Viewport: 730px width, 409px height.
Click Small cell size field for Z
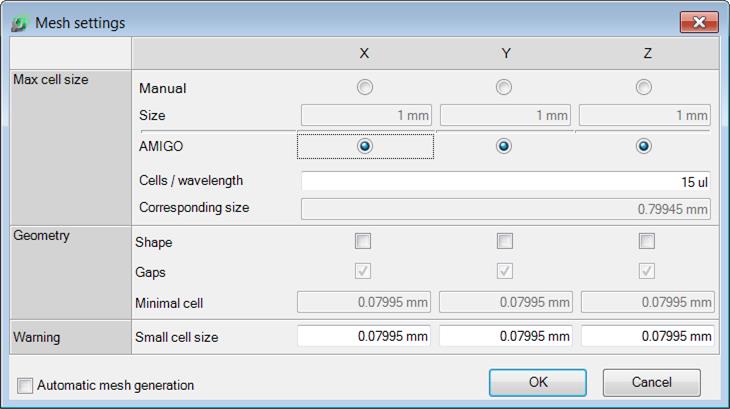[x=648, y=336]
